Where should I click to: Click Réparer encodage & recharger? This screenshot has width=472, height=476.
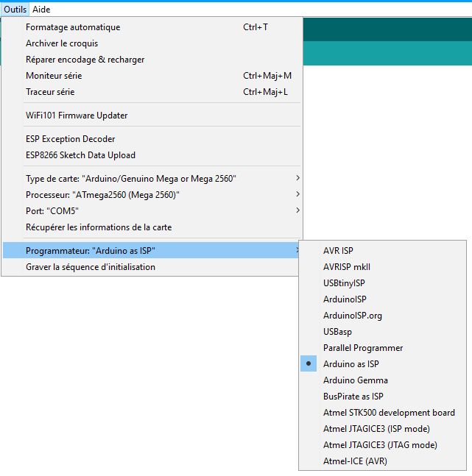(x=152, y=60)
